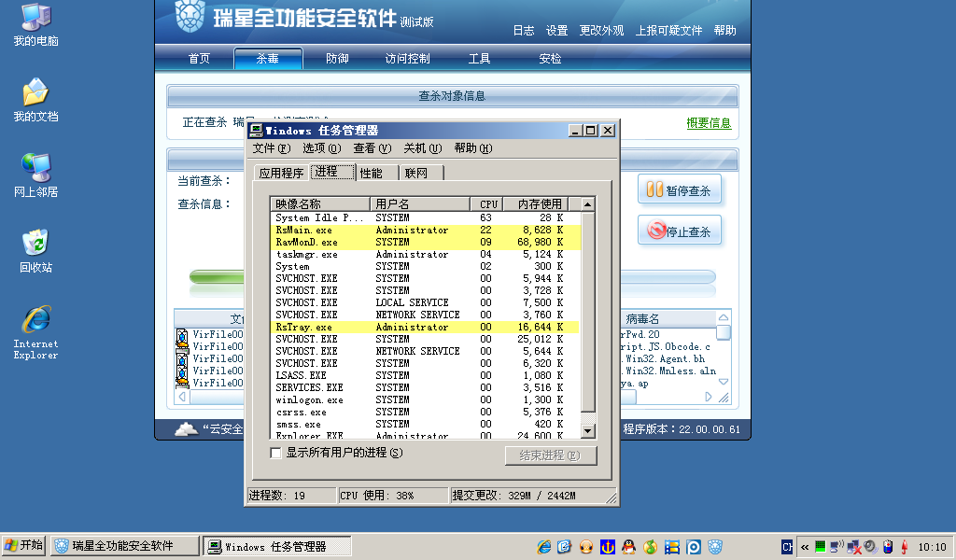
Task: Click 更改外观 in Rising header
Action: pyautogui.click(x=602, y=31)
